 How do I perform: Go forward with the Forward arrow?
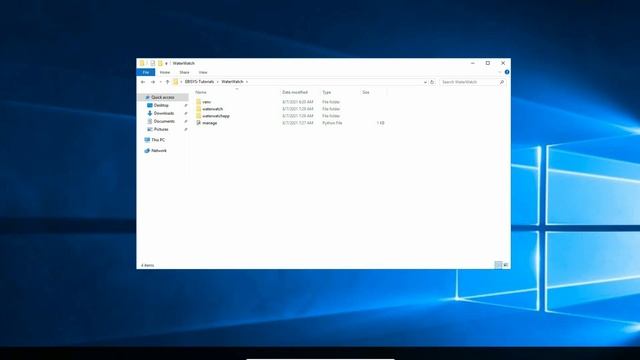click(x=153, y=82)
